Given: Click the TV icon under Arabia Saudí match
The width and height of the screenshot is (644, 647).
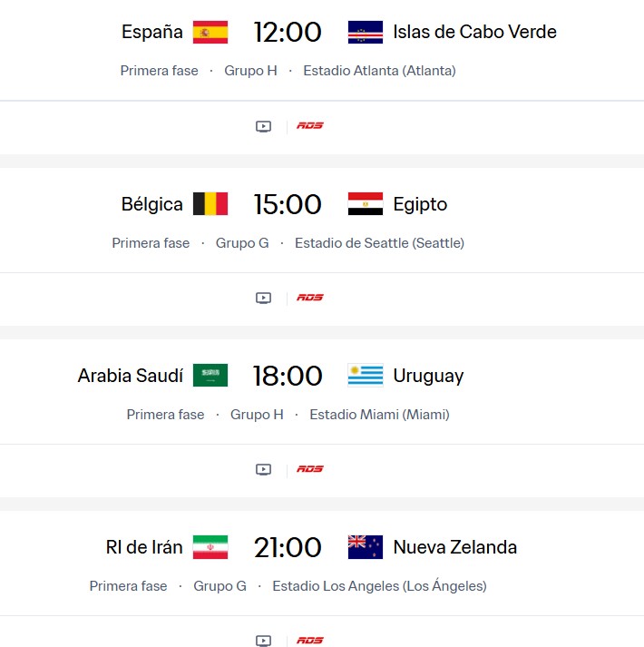Looking at the screenshot, I should (x=263, y=469).
